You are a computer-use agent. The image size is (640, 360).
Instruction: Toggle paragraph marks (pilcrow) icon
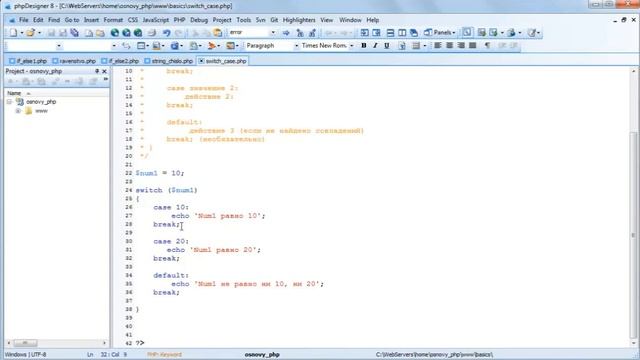487,46
